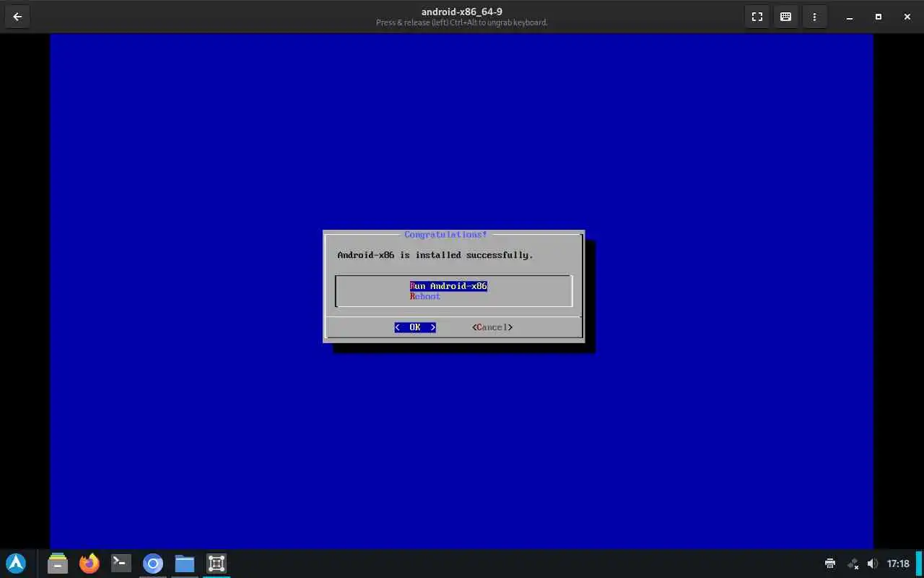Open the network connection tray icon
Screen dimensions: 924x578
point(853,564)
